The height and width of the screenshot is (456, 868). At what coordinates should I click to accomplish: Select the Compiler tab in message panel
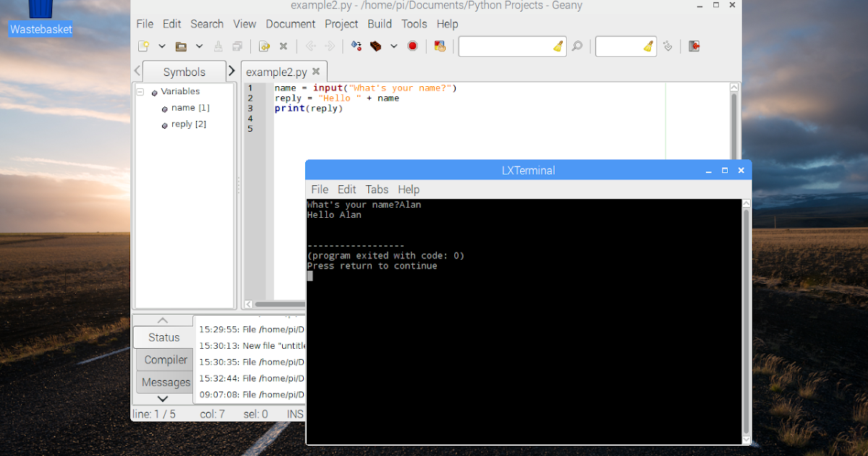166,360
